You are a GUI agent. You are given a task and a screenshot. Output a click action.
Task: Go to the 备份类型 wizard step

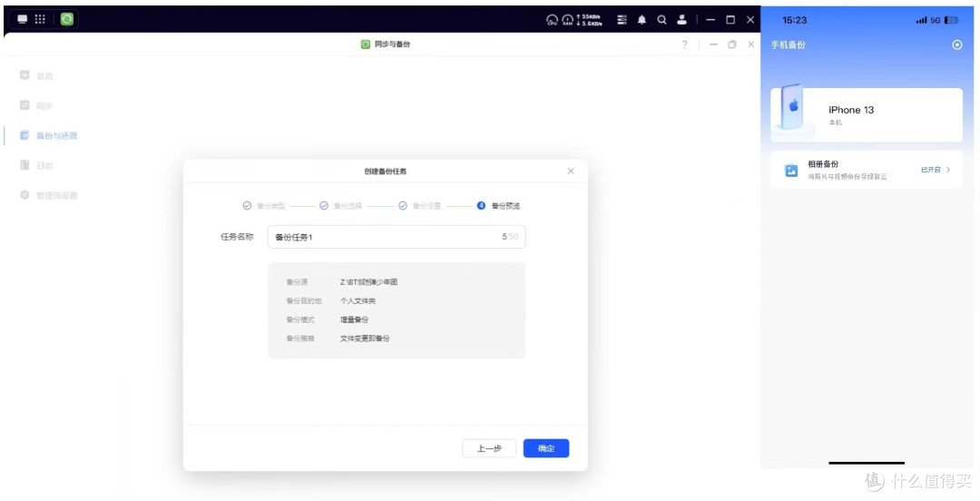click(x=264, y=206)
